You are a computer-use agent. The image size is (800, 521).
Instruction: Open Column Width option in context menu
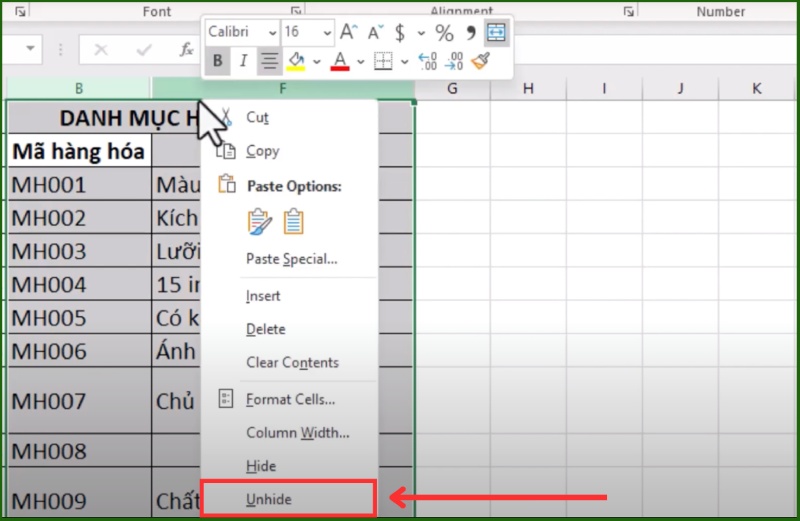click(297, 433)
